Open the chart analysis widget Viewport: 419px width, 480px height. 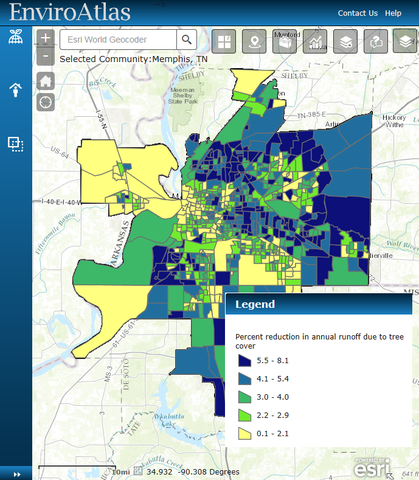click(315, 41)
